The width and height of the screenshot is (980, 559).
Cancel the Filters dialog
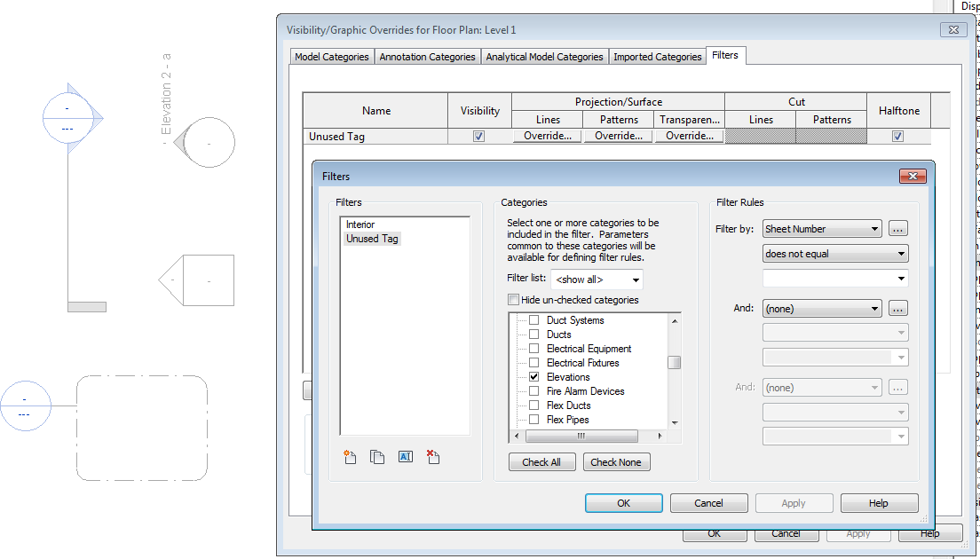click(x=708, y=503)
